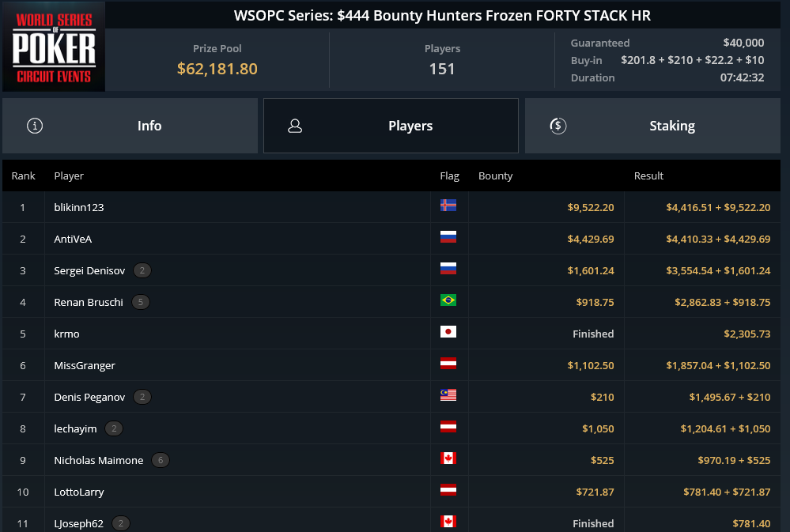Image resolution: width=790 pixels, height=532 pixels.
Task: Click the Result column header
Action: [648, 175]
